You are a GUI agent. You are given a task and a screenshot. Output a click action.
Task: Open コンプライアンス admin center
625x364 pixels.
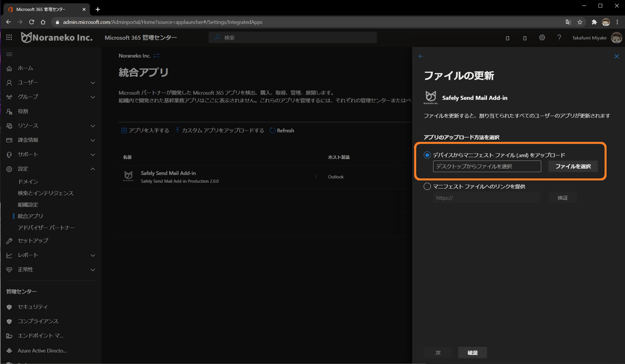[x=38, y=321]
